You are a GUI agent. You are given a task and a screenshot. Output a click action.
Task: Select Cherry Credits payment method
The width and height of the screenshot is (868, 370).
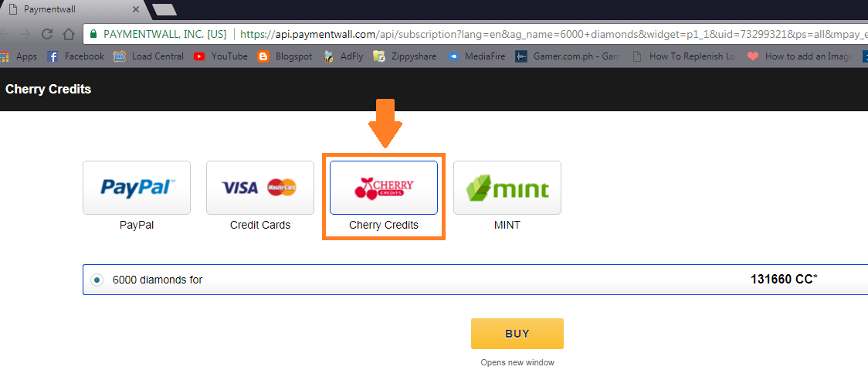pos(384,188)
